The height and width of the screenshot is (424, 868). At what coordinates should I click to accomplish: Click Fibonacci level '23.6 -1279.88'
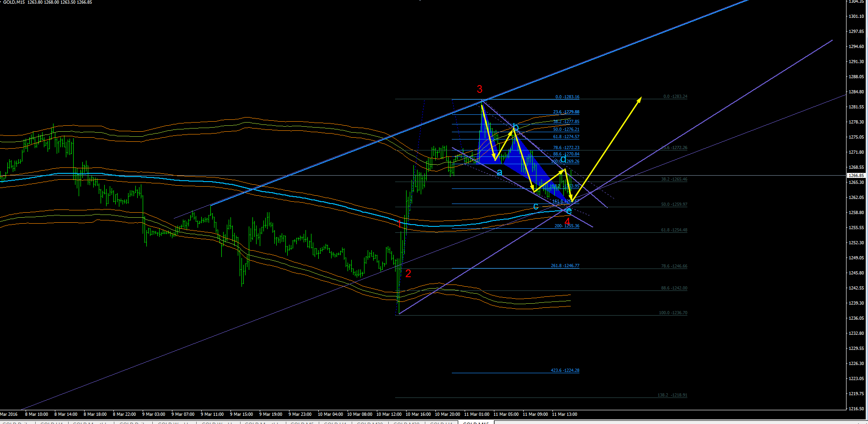click(x=566, y=112)
